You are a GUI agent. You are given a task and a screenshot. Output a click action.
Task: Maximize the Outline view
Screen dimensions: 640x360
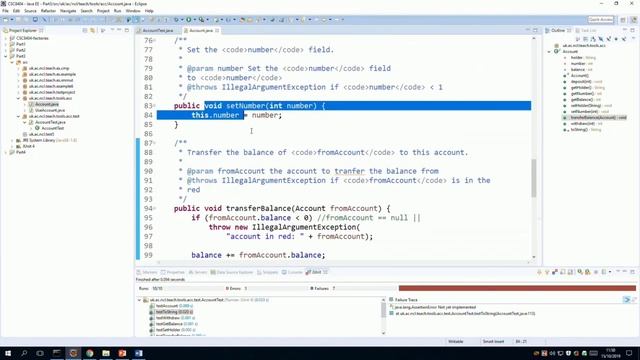coord(633,31)
